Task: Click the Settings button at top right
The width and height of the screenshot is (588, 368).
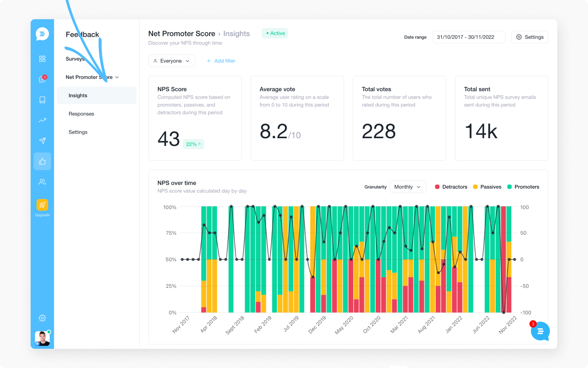Action: point(530,37)
